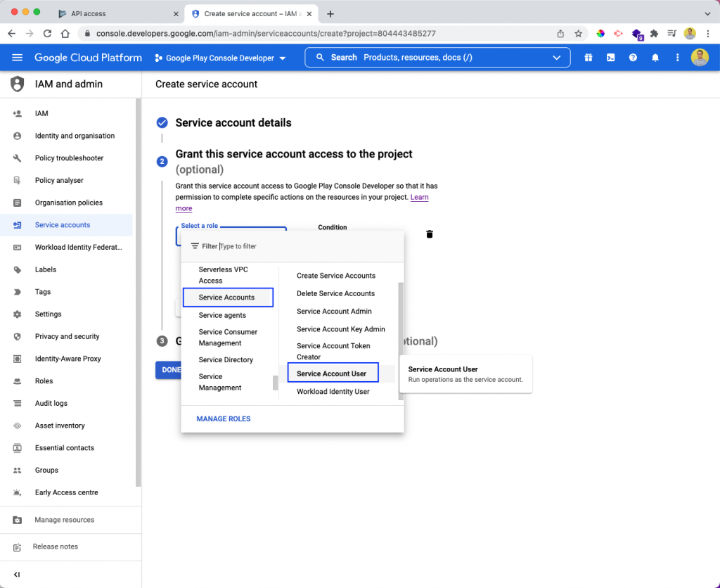Click the browser back arrow

tap(12, 34)
